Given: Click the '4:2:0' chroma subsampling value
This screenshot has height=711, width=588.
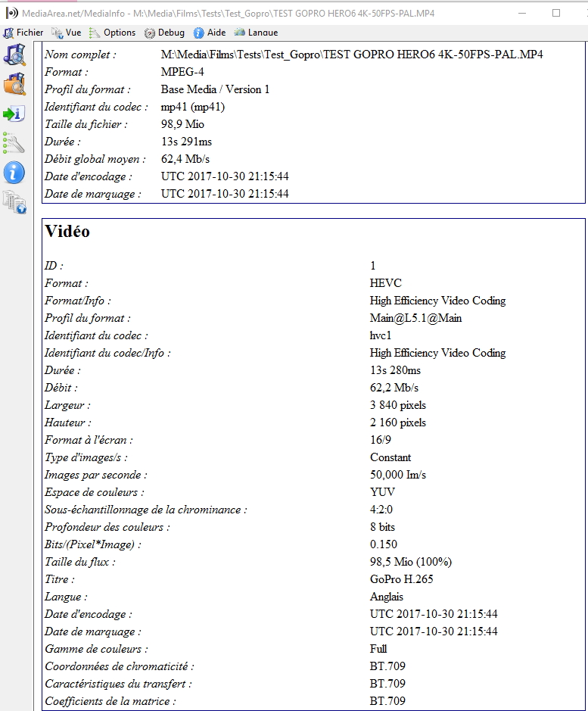Looking at the screenshot, I should 381,510.
